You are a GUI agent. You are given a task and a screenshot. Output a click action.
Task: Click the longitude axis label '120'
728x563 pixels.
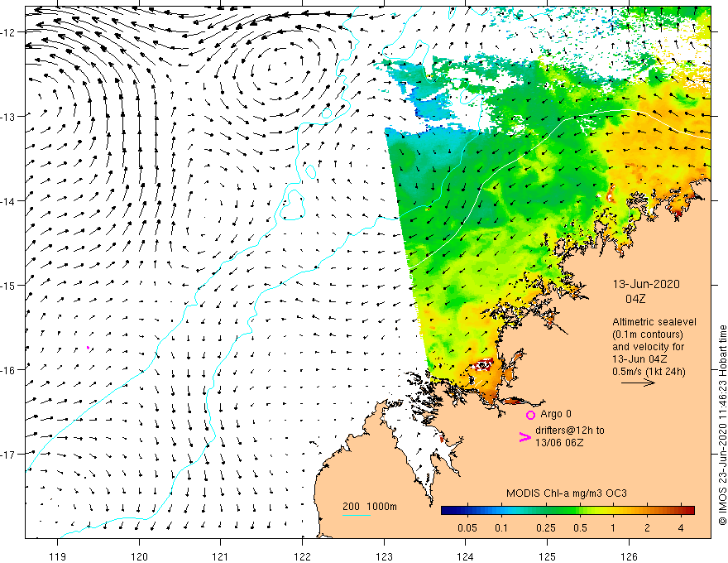(139, 556)
